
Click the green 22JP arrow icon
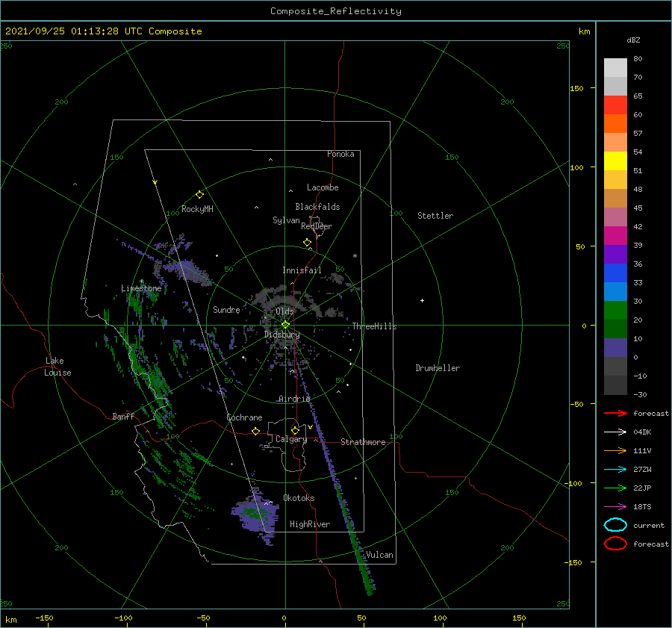tap(615, 488)
